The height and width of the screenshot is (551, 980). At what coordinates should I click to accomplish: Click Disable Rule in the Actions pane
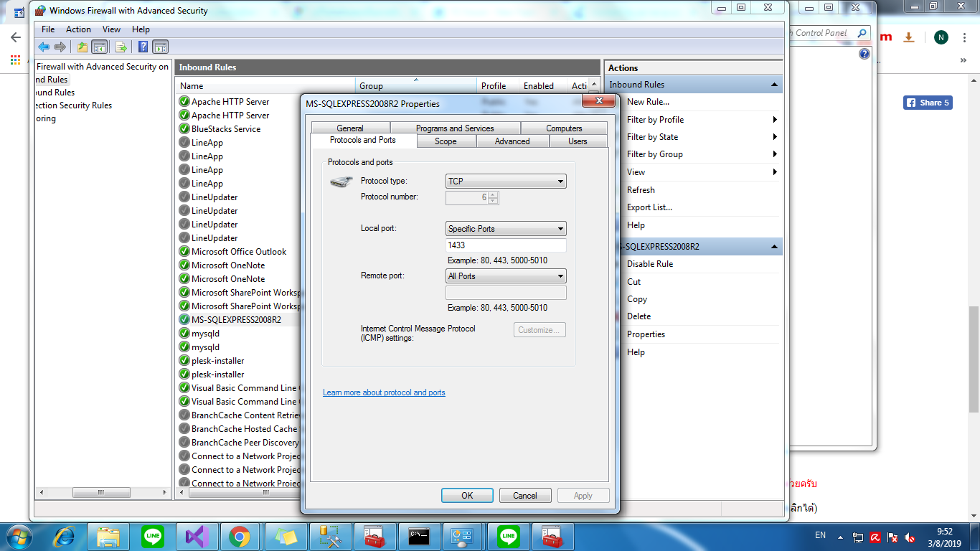(650, 264)
